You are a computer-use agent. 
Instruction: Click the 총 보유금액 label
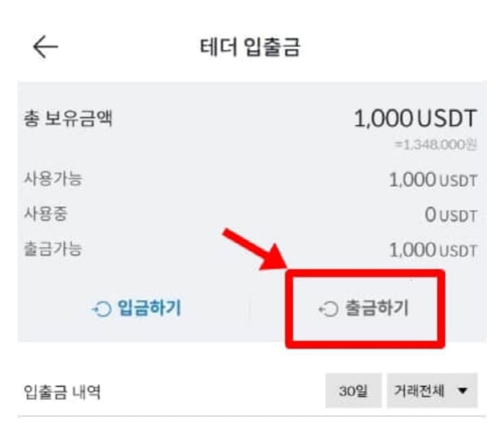click(x=68, y=118)
